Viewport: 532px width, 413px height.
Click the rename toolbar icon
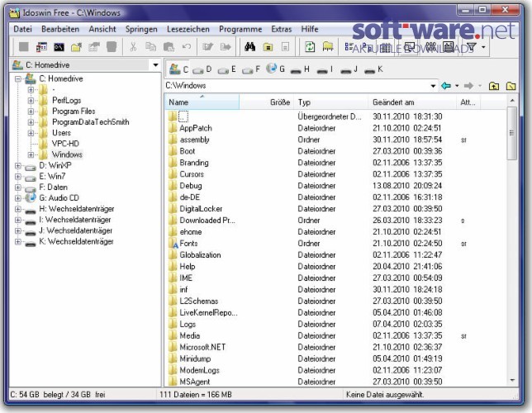207,47
